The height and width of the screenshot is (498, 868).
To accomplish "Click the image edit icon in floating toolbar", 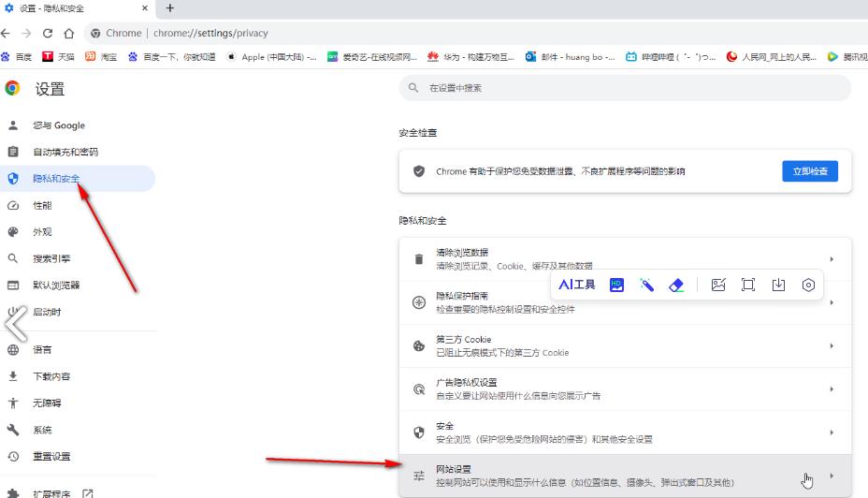I will tap(718, 285).
